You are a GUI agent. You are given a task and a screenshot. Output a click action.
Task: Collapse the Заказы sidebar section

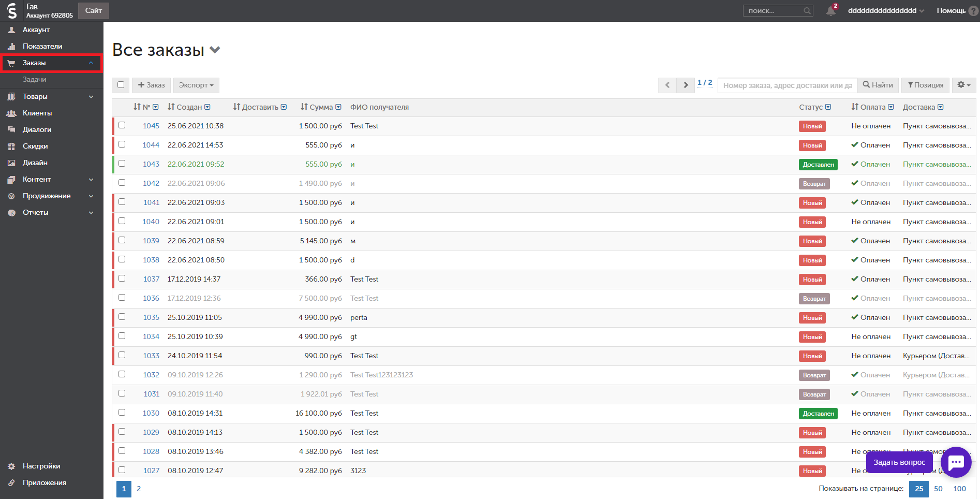[x=91, y=63]
